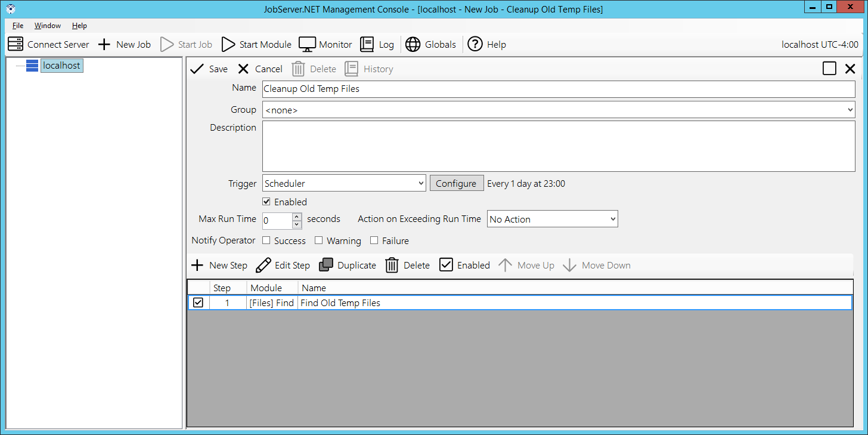Screen dimensions: 868x435
Task: Enable Notify Operator on Failure
Action: (374, 240)
